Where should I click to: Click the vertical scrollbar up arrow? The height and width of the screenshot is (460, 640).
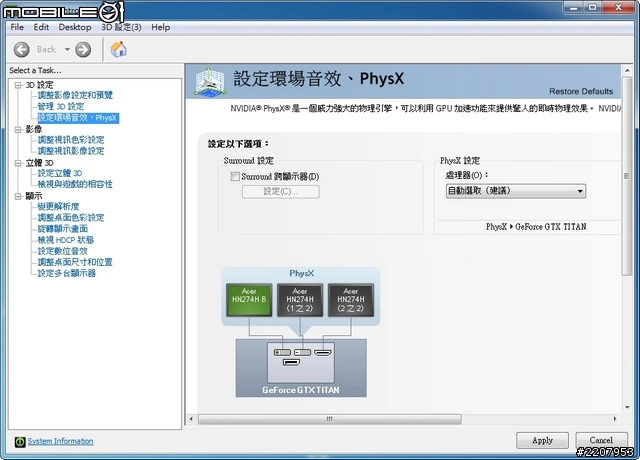(627, 71)
